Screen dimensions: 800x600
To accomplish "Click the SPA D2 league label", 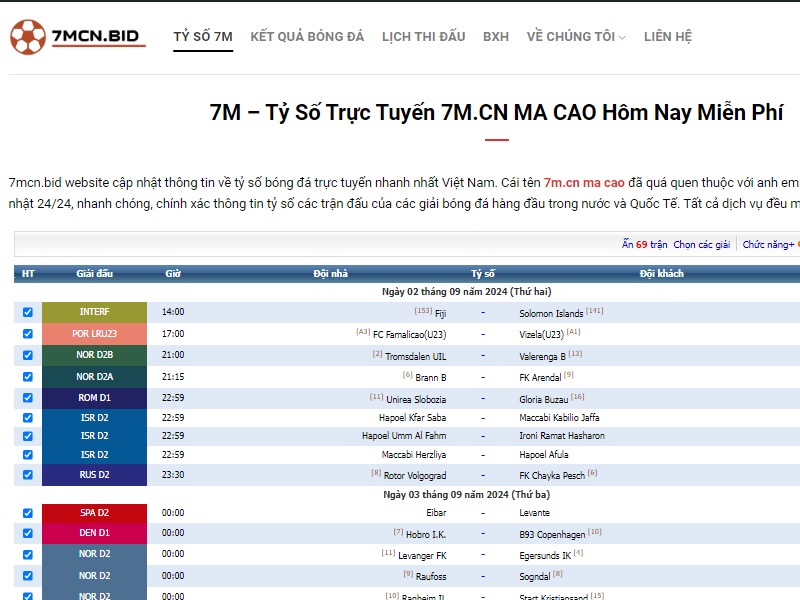I will 94,513.
